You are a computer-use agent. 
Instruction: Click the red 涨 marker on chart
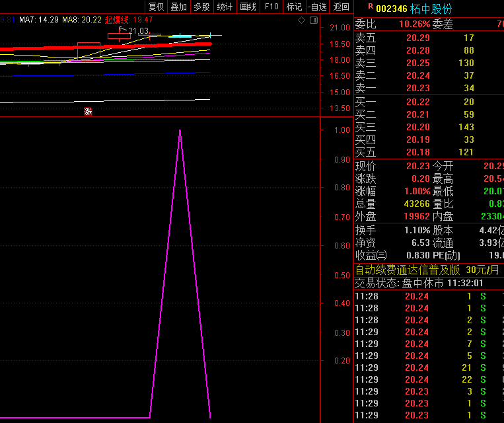pyautogui.click(x=88, y=112)
